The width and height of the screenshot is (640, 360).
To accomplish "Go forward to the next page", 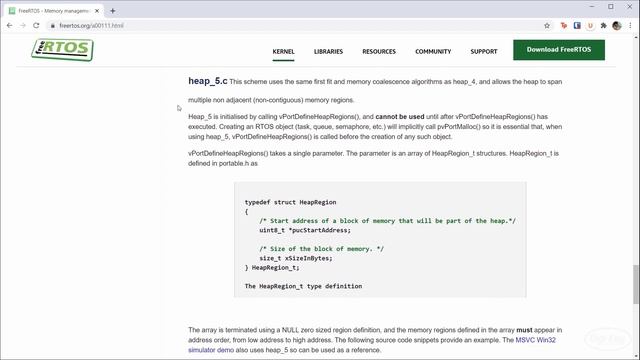I will pyautogui.click(x=23, y=25).
